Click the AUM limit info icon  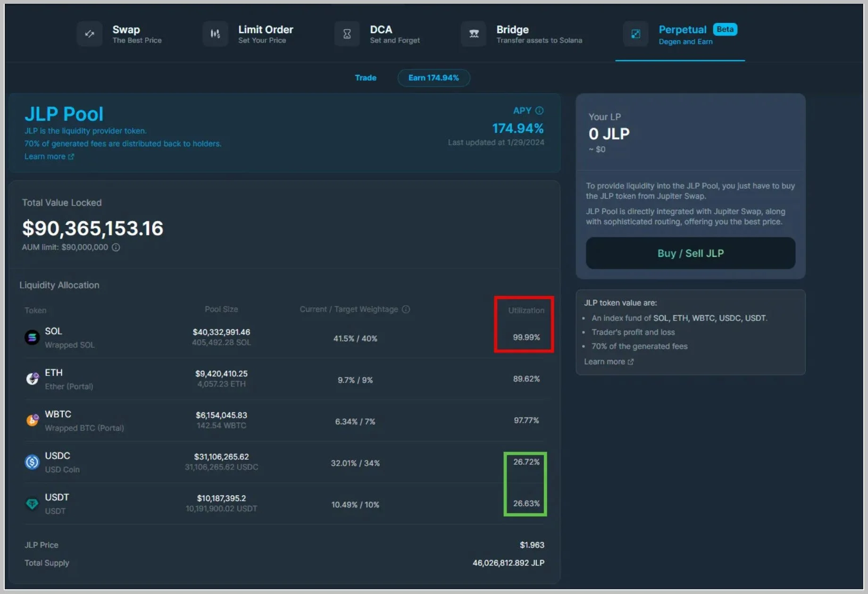tap(116, 247)
